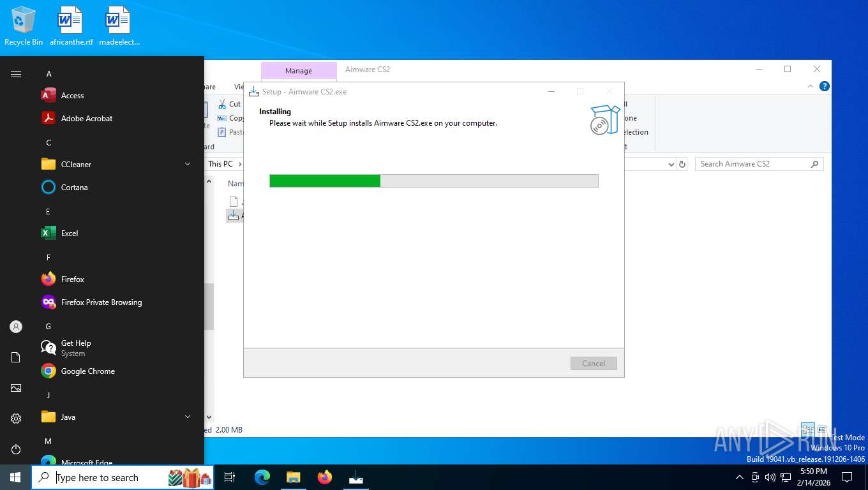The image size is (868, 490).
Task: Open taskbar clock and date
Action: coord(814,477)
